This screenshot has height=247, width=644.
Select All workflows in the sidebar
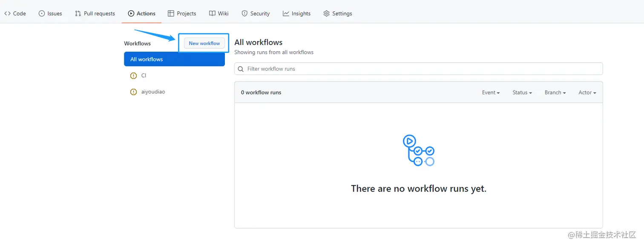pos(174,59)
